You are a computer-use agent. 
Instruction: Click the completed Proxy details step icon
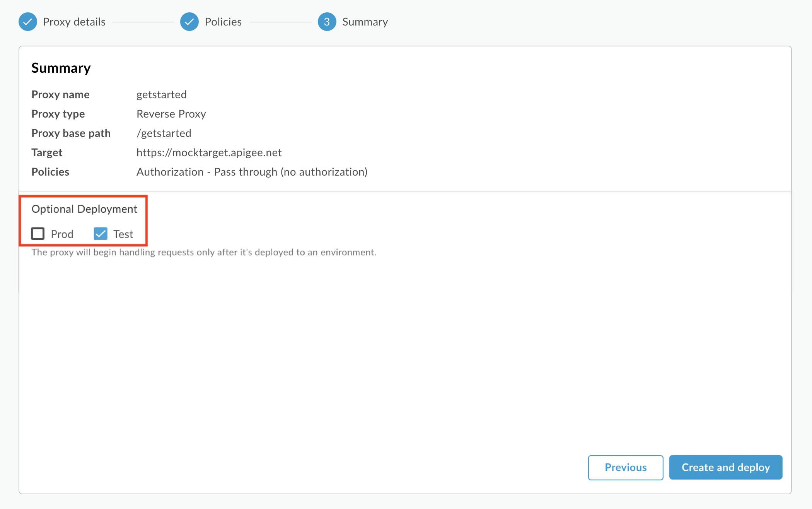(28, 21)
